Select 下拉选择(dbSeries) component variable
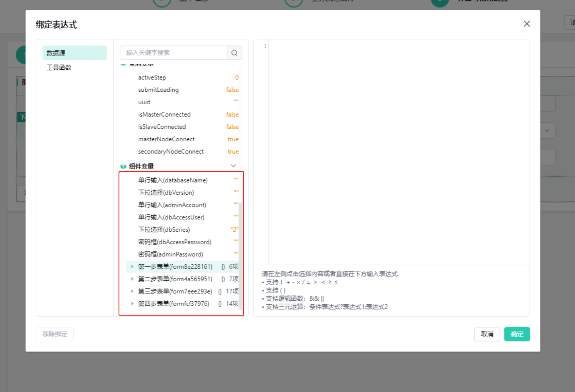Image resolution: width=575 pixels, height=392 pixels. (x=164, y=230)
